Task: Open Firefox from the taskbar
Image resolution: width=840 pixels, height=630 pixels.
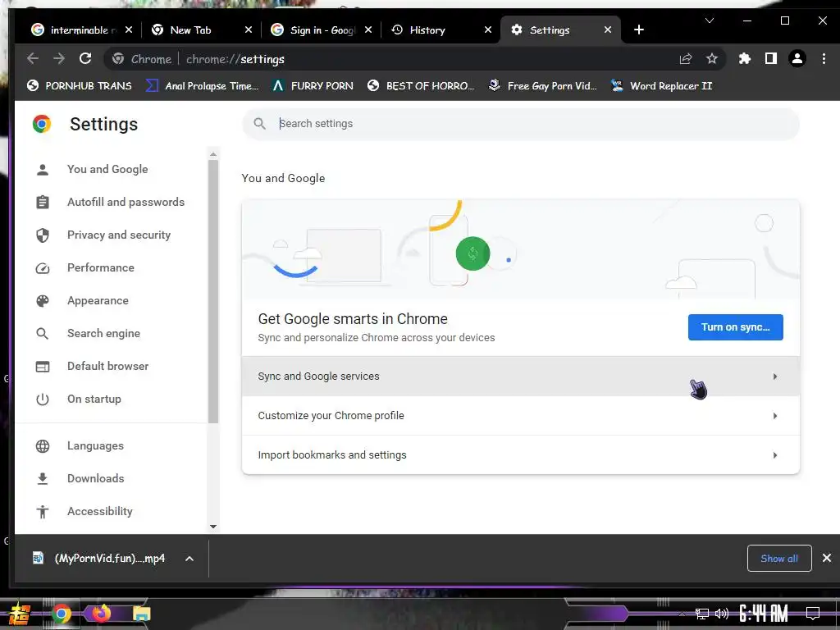Action: [x=101, y=613]
